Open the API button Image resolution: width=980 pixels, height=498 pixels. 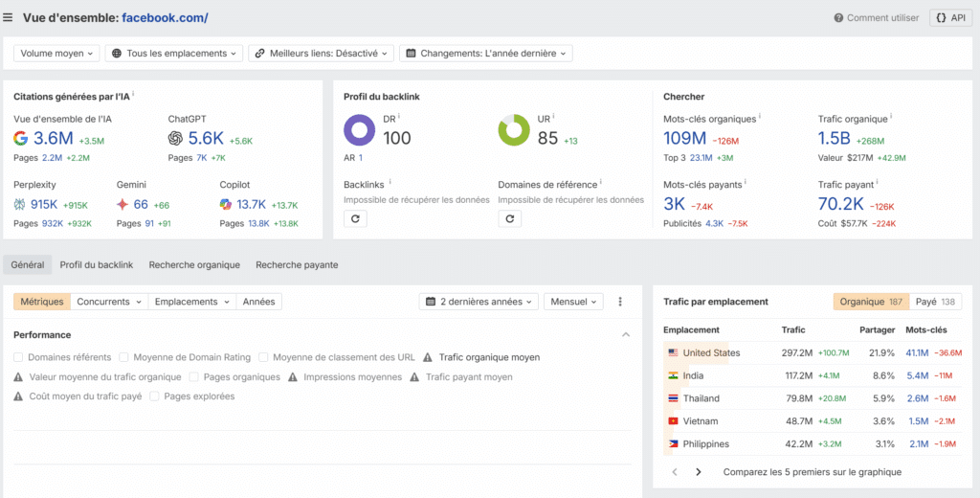point(950,18)
